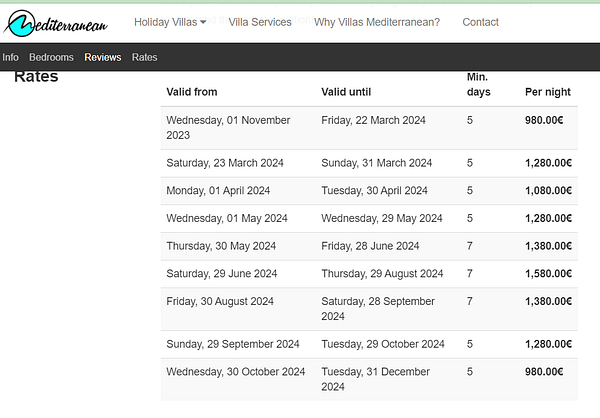600x418 pixels.
Task: Click the Thursday, 29 August 2024 end date
Action: coord(382,273)
